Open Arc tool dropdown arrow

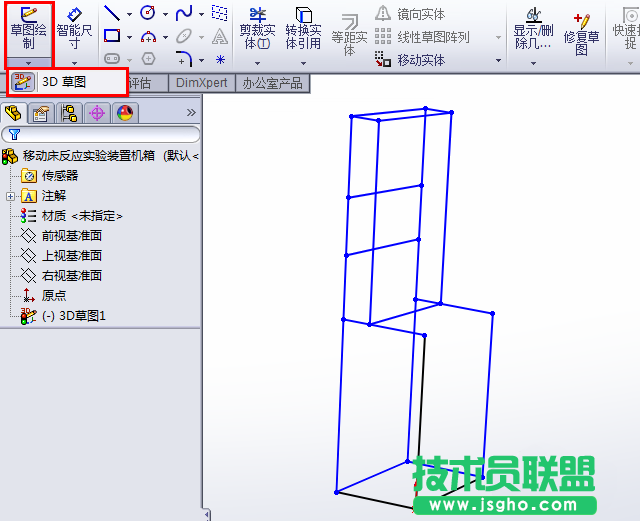tap(165, 38)
